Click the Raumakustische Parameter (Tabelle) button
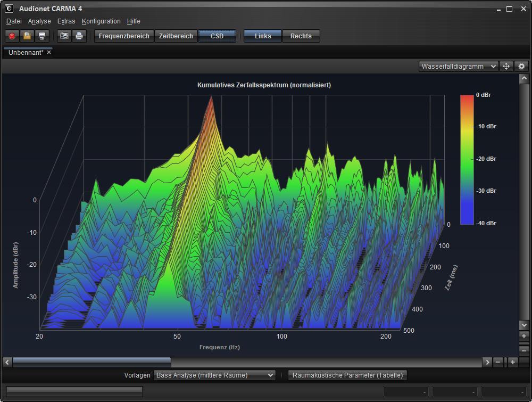The height and width of the screenshot is (402, 532). click(347, 375)
